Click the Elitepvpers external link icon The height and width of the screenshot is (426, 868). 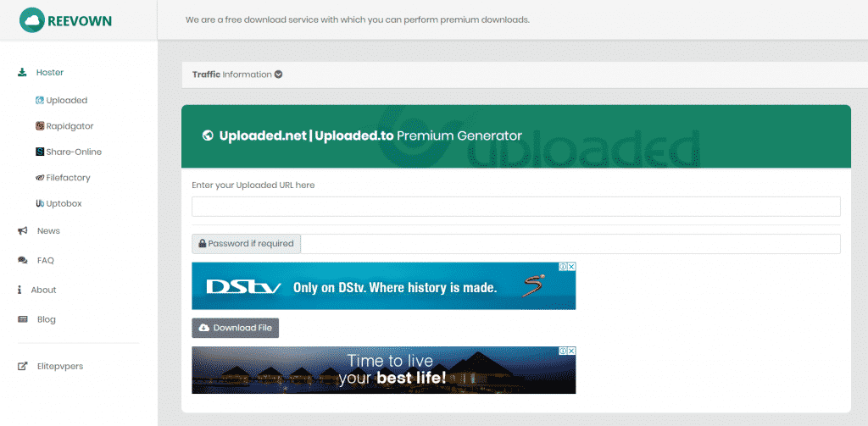23,366
